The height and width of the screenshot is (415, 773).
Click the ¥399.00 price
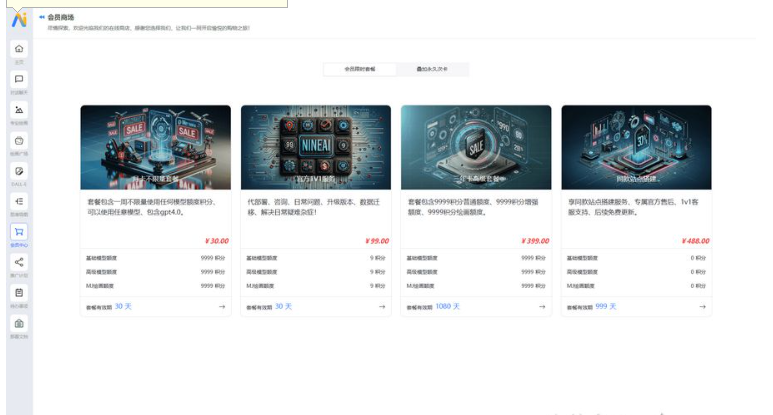535,241
